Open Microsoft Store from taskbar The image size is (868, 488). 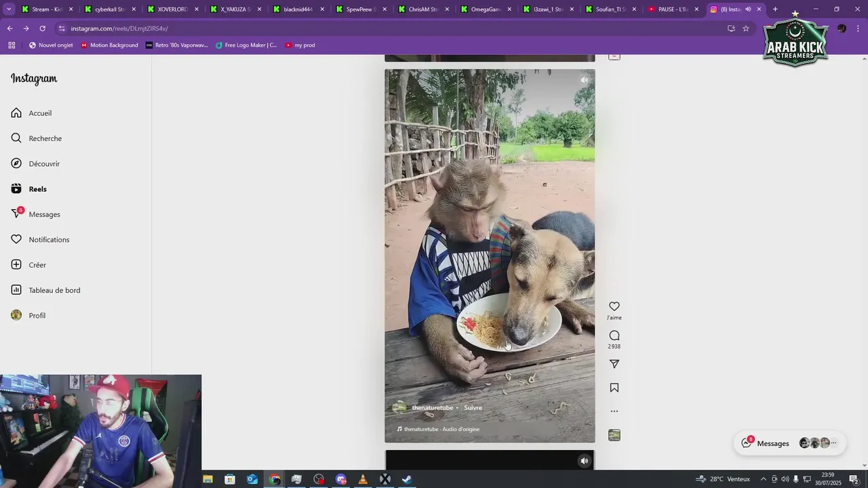(x=230, y=479)
